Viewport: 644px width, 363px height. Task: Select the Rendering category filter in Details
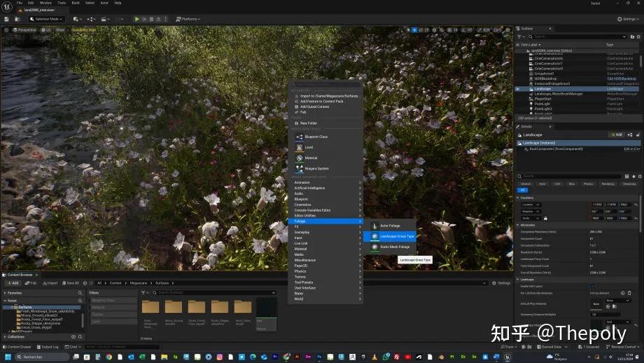tap(608, 184)
